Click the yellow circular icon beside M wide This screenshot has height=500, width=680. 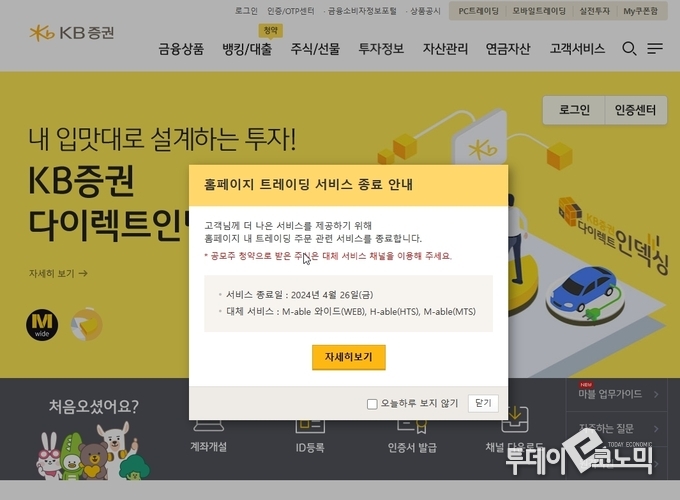[x=87, y=325]
